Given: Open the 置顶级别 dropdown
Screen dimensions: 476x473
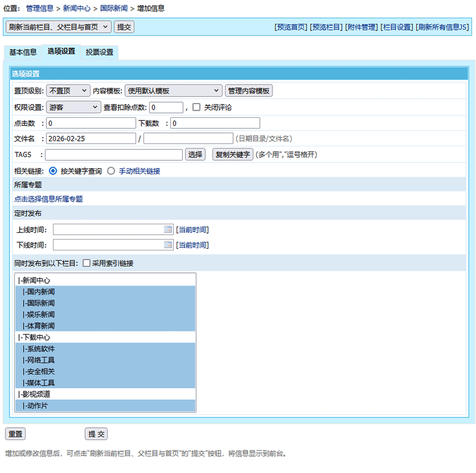Looking at the screenshot, I should [x=68, y=90].
